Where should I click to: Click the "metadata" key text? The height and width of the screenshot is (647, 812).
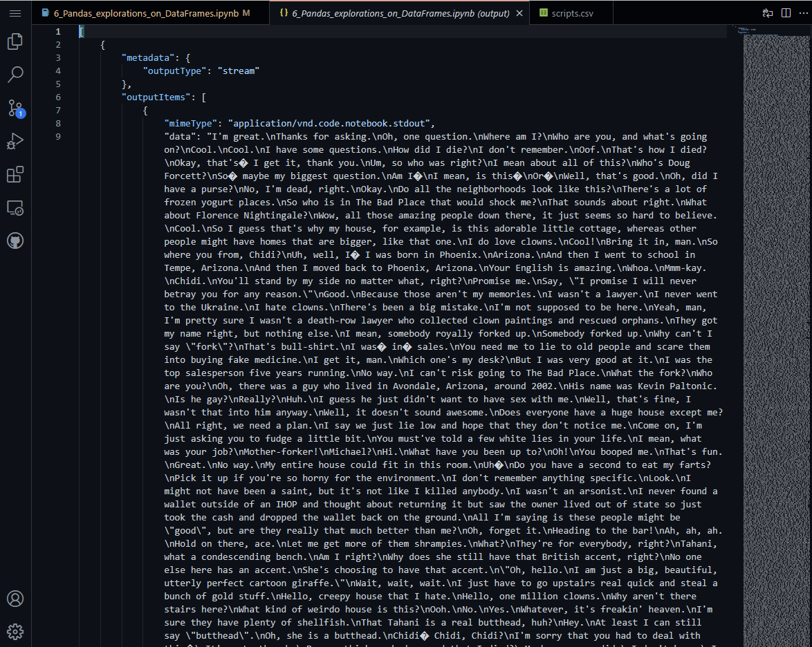[x=148, y=58]
